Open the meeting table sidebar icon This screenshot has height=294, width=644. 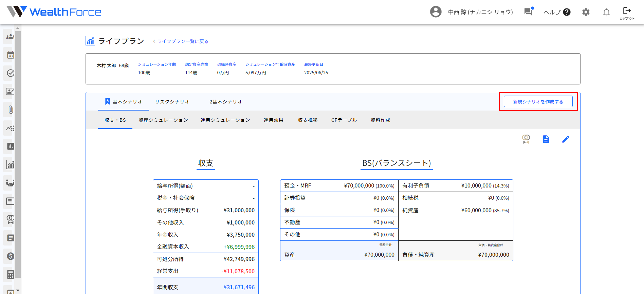tap(10, 183)
